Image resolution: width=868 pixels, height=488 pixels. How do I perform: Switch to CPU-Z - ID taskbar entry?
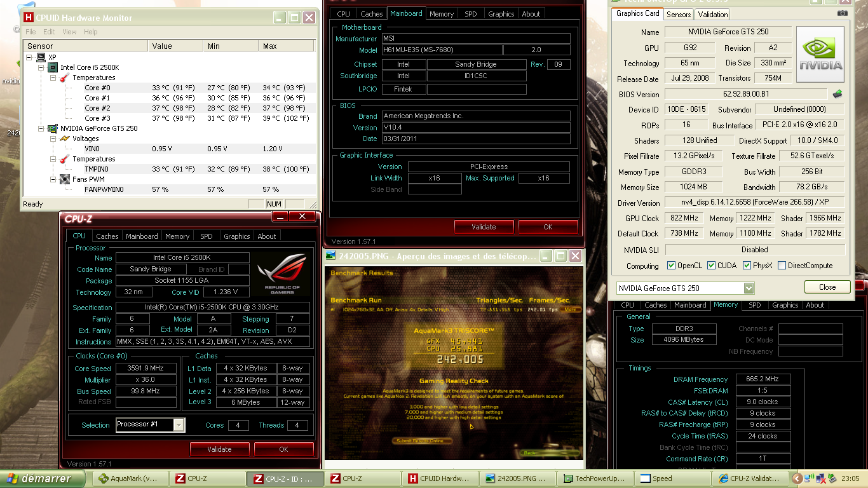(286, 478)
